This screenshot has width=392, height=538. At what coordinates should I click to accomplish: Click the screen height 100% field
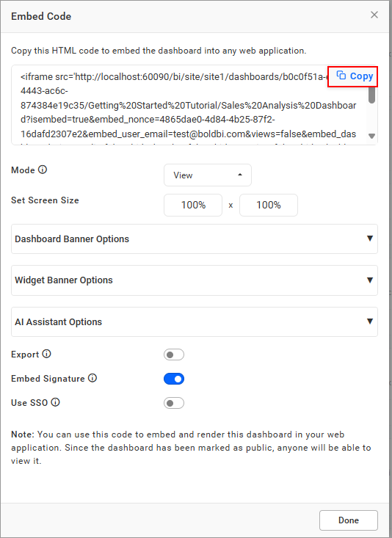tap(269, 206)
